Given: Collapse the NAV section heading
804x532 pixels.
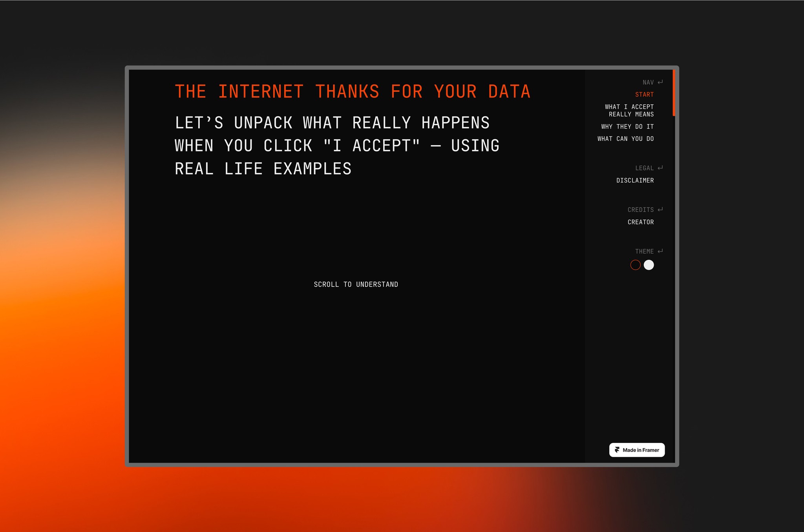Looking at the screenshot, I should click(648, 82).
